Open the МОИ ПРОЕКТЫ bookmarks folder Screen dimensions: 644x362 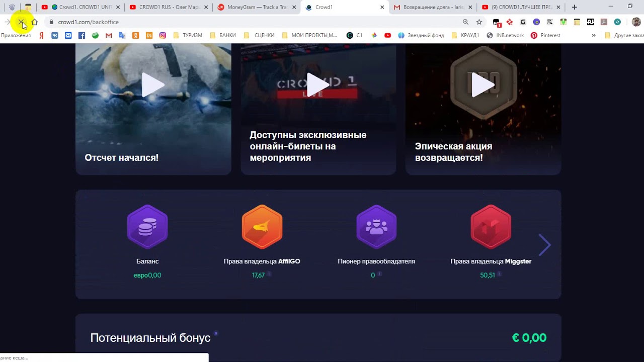tap(309, 35)
